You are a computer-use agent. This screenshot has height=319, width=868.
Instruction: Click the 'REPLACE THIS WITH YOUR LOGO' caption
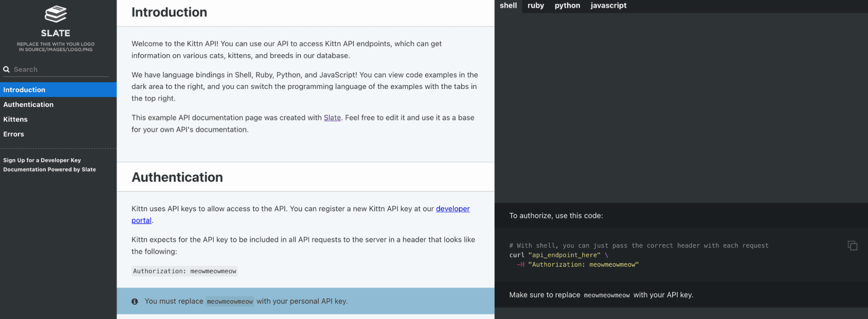tap(56, 47)
